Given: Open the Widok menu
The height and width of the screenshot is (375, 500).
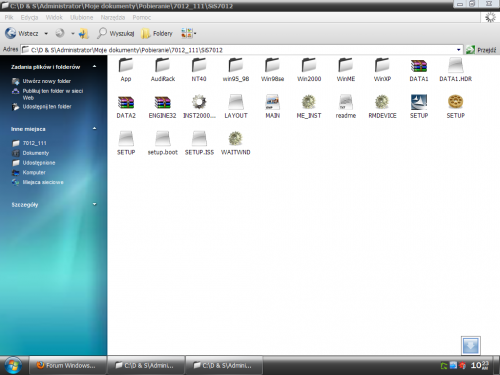Looking at the screenshot, I should coord(54,17).
